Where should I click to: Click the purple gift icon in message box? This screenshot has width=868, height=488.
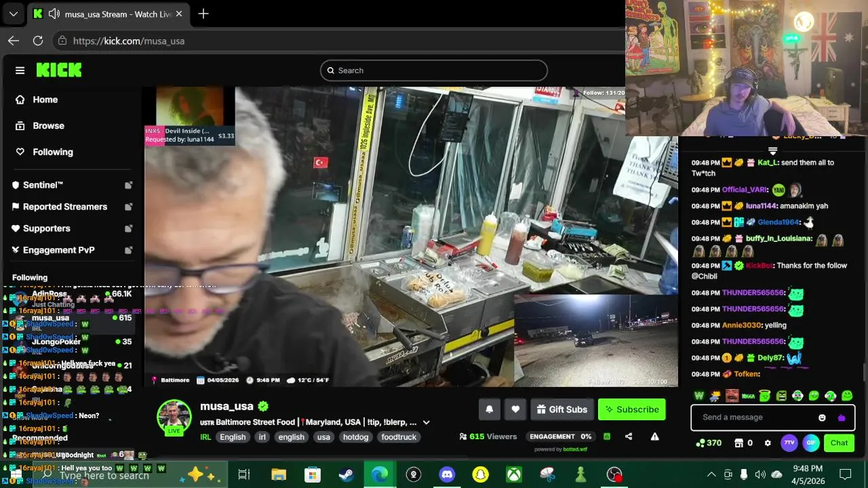pos(842,418)
